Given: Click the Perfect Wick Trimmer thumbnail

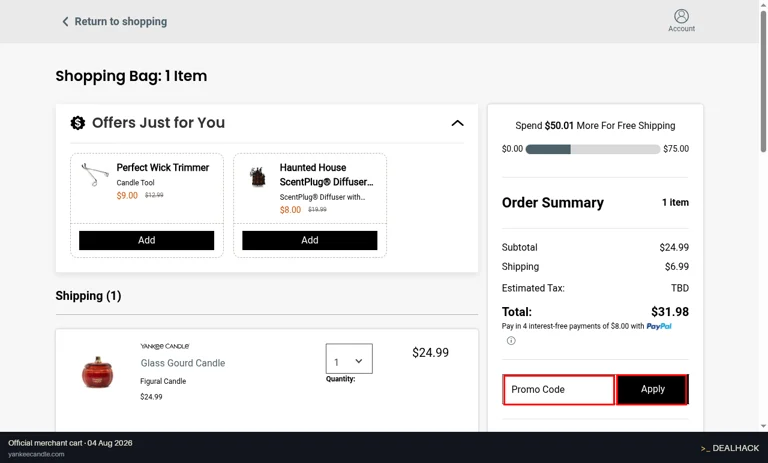Looking at the screenshot, I should (x=95, y=174).
